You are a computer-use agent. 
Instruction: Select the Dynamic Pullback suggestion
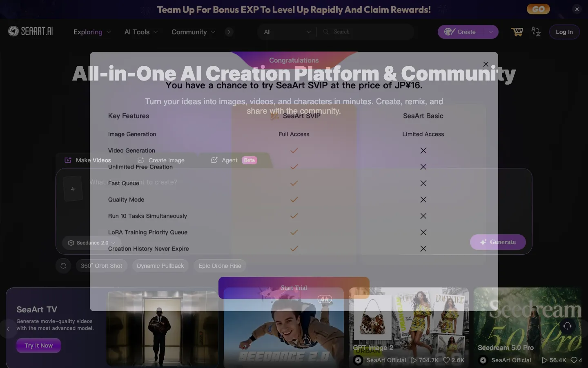click(x=160, y=266)
